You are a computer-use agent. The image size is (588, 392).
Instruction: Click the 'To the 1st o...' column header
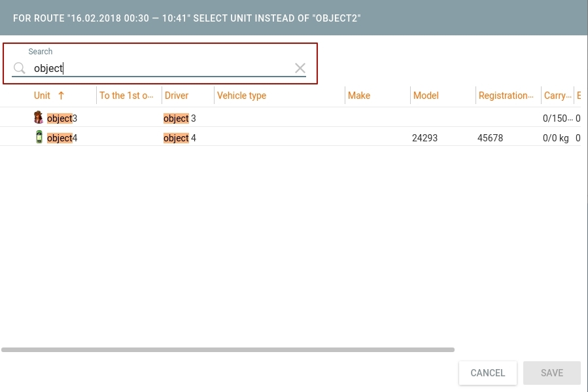tap(126, 96)
